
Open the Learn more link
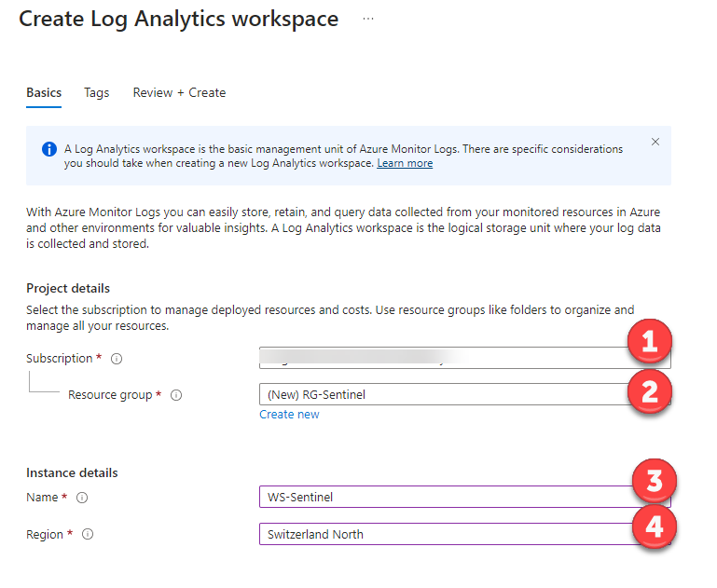[405, 163]
